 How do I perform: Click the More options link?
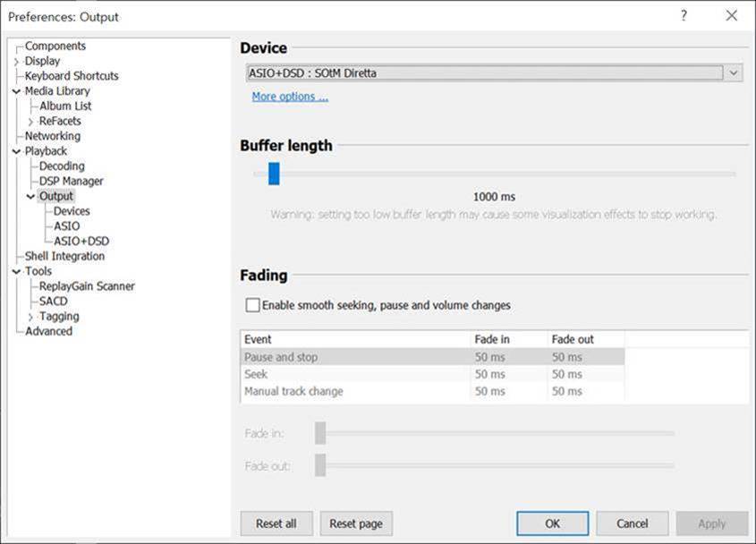tap(290, 97)
